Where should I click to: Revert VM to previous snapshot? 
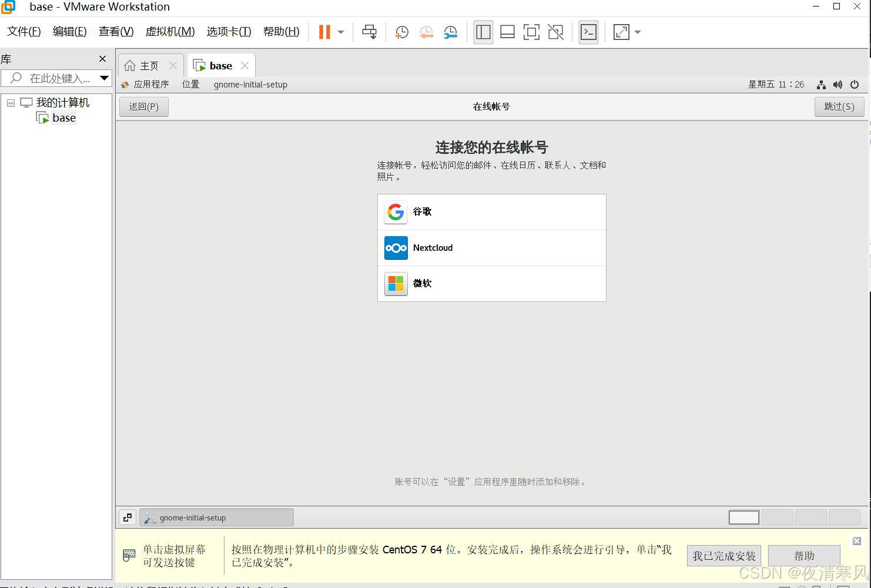426,32
